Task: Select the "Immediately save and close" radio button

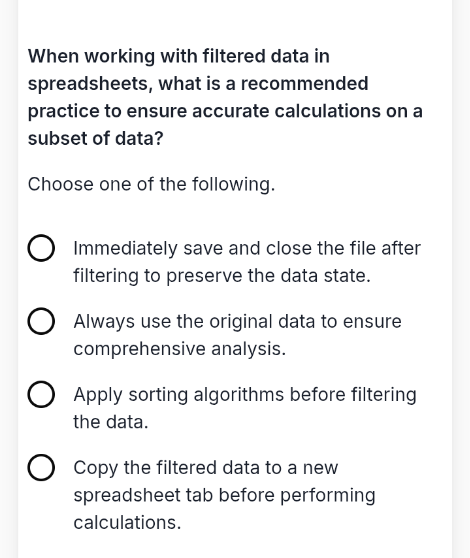Action: (41, 248)
